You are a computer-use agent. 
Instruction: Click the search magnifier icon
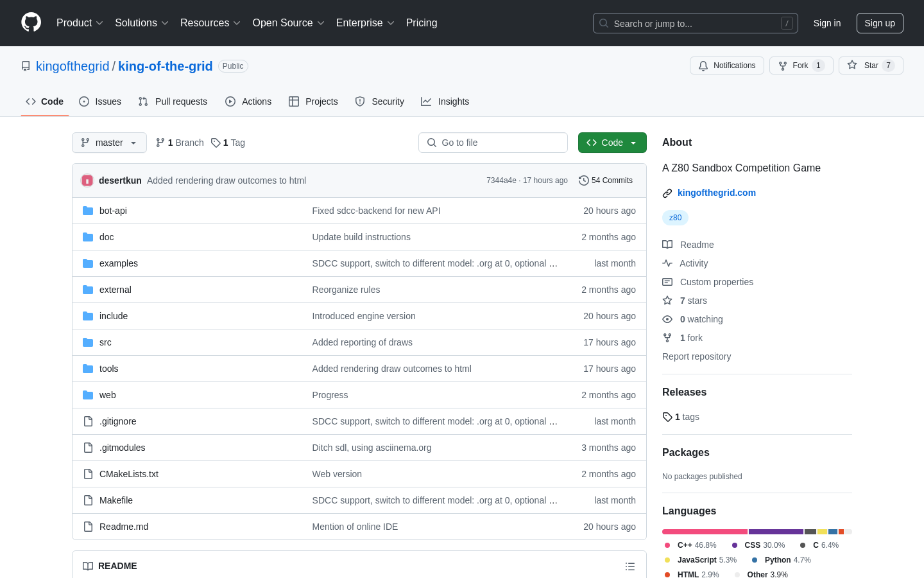click(x=604, y=23)
